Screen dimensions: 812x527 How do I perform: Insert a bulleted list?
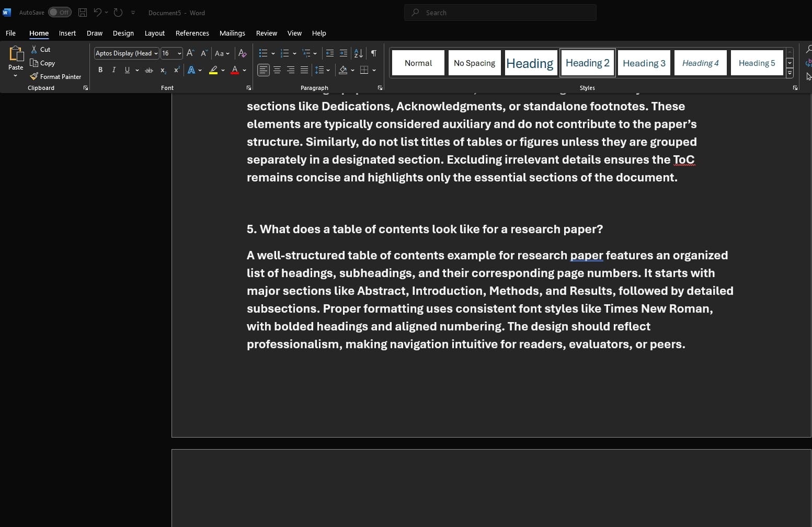pos(263,53)
